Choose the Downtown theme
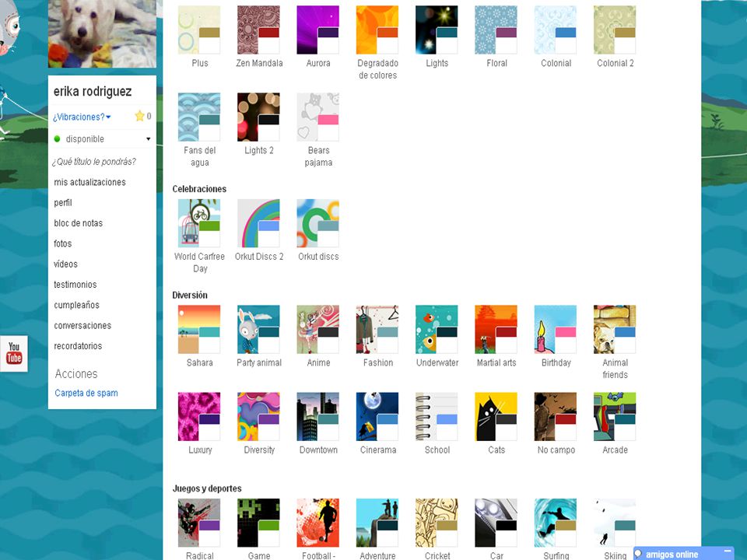 [317, 417]
